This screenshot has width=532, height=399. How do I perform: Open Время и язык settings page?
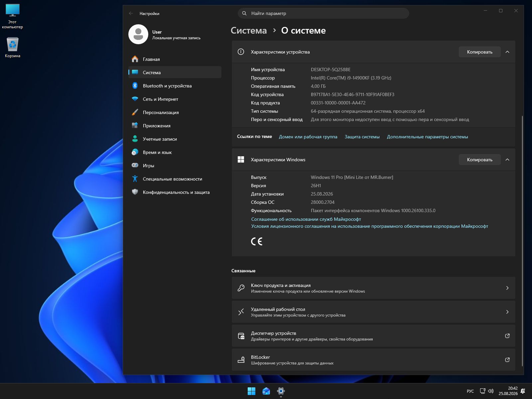click(x=175, y=152)
